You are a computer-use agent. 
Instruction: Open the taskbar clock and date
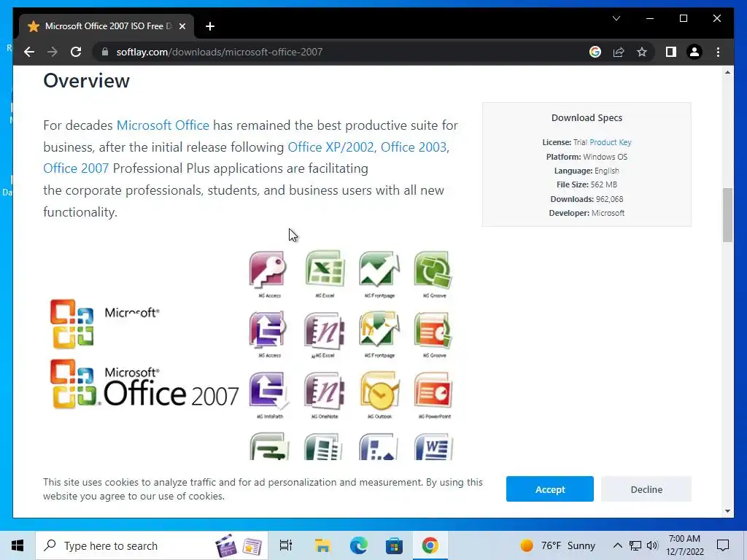684,545
